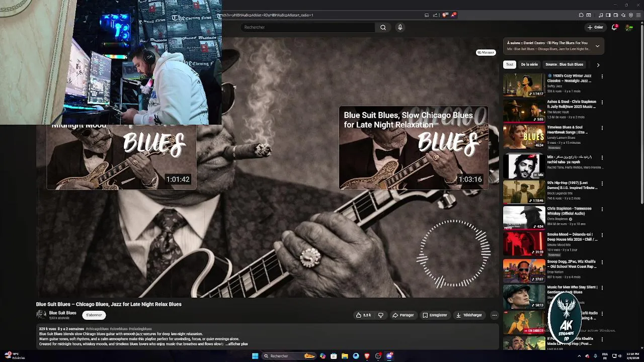Focus the Rechercher search field on YouTube
Image resolution: width=644 pixels, height=362 pixels.
tap(308, 27)
